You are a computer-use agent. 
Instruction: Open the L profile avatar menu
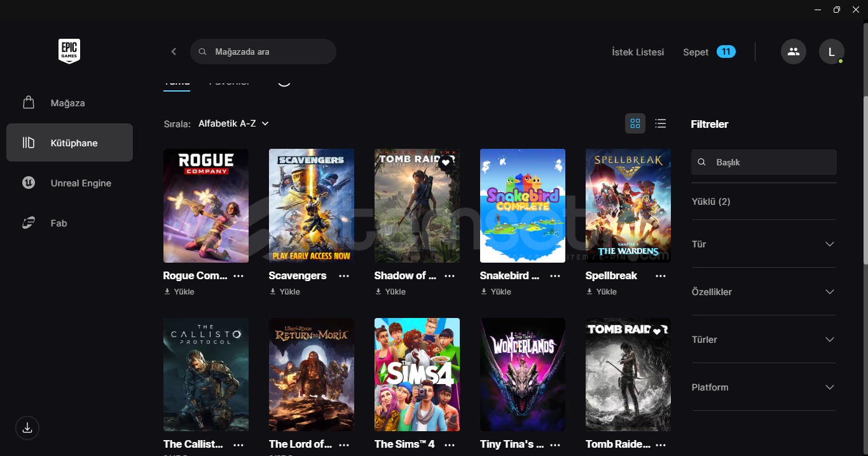[x=831, y=52]
